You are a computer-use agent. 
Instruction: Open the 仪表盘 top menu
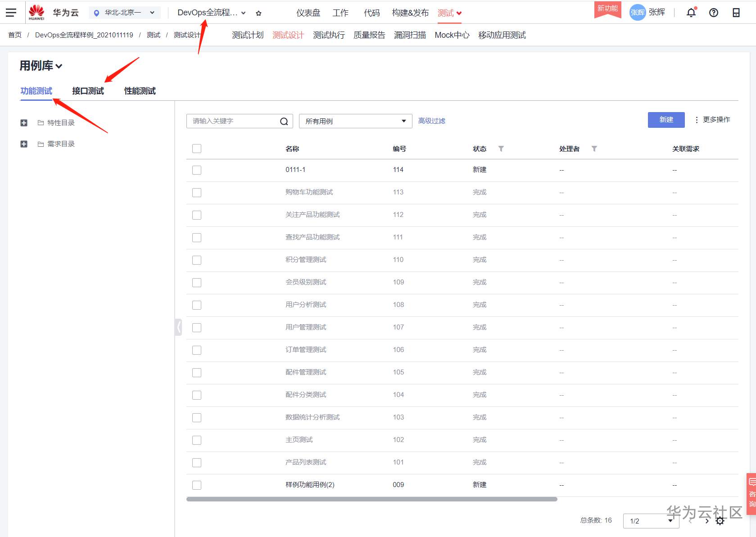point(308,13)
